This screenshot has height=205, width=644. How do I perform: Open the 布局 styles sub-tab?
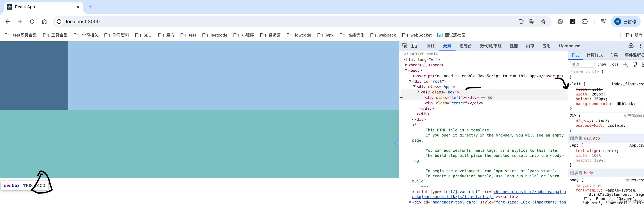click(614, 55)
